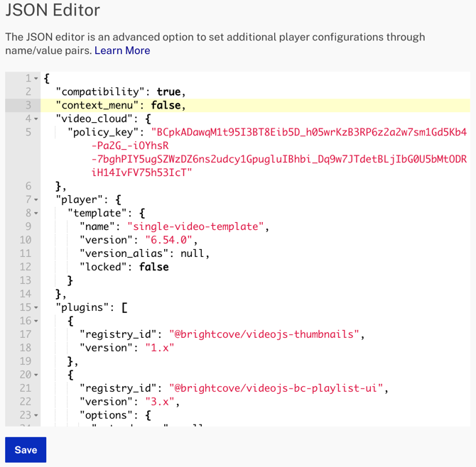476x467 pixels.
Task: Collapse the template fold arrow on line 8
Action: point(36,213)
